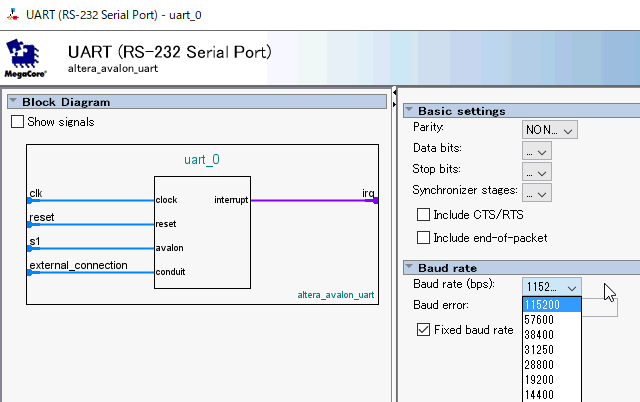Check Include CTS/RTS option

point(423,215)
